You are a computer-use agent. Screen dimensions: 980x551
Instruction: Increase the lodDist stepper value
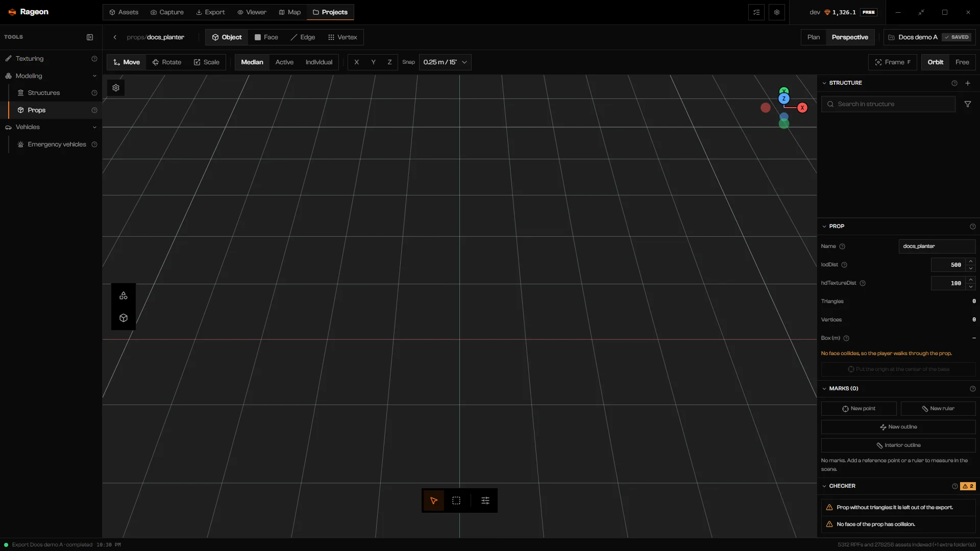point(971,262)
